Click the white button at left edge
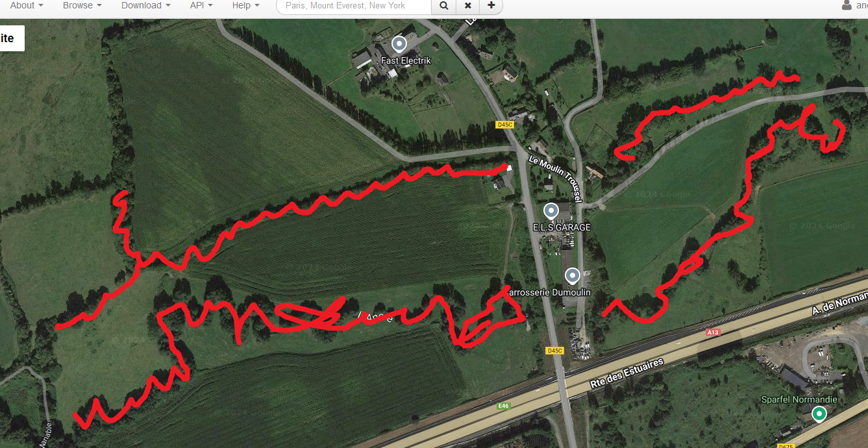Image resolution: width=868 pixels, height=448 pixels. 12,38
